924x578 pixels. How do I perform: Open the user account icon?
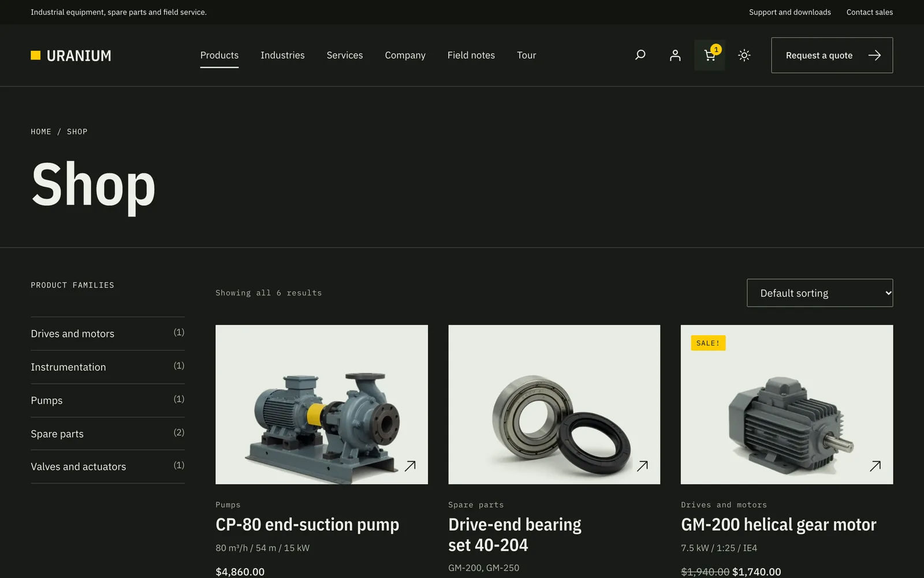coord(675,55)
